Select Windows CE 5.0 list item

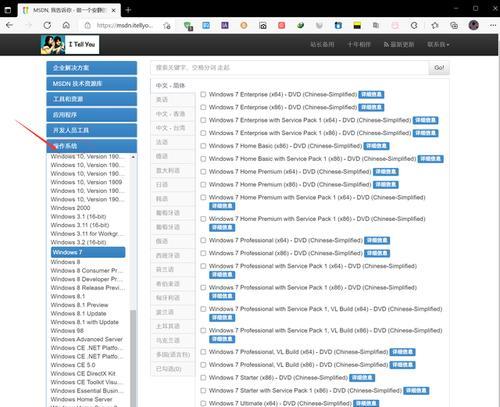click(73, 365)
